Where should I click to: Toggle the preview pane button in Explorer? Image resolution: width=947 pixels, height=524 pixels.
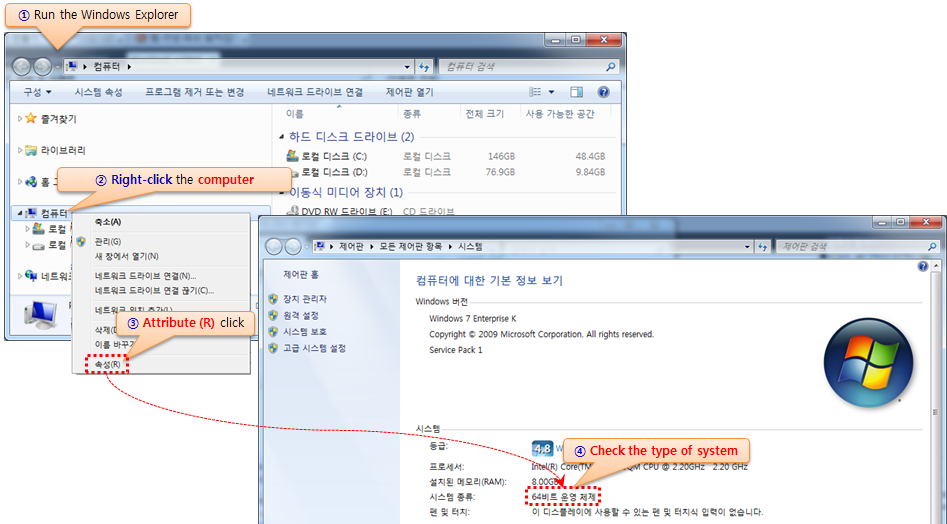(x=576, y=92)
